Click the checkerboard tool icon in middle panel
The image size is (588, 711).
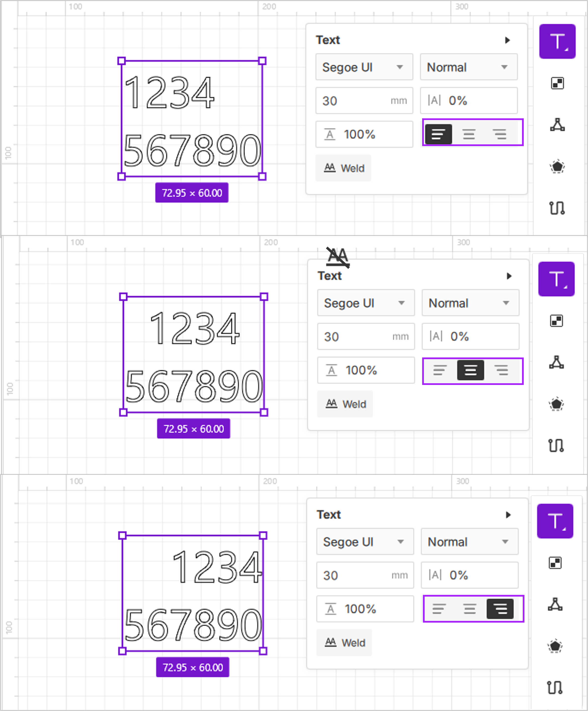click(557, 321)
